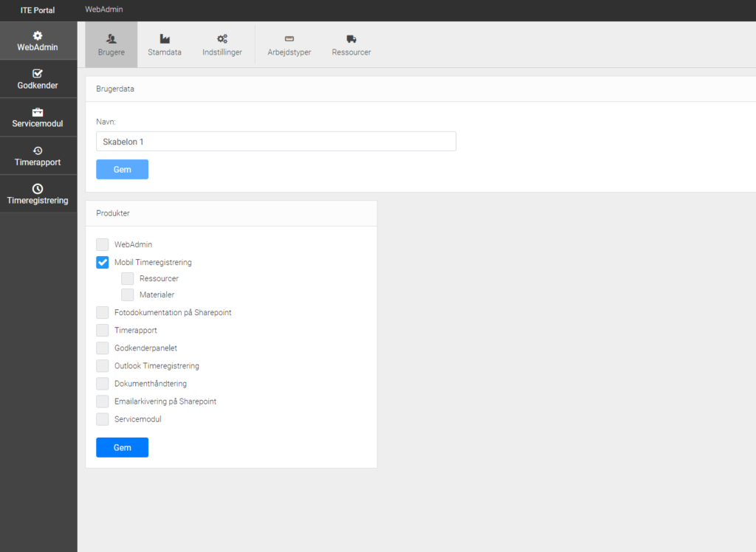The image size is (756, 552).
Task: Click the Brugerdata panel heading
Action: coord(115,89)
